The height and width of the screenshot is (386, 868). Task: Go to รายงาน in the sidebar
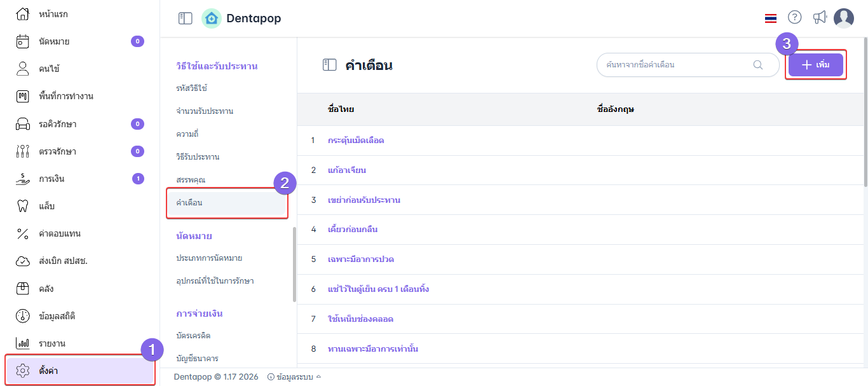52,343
